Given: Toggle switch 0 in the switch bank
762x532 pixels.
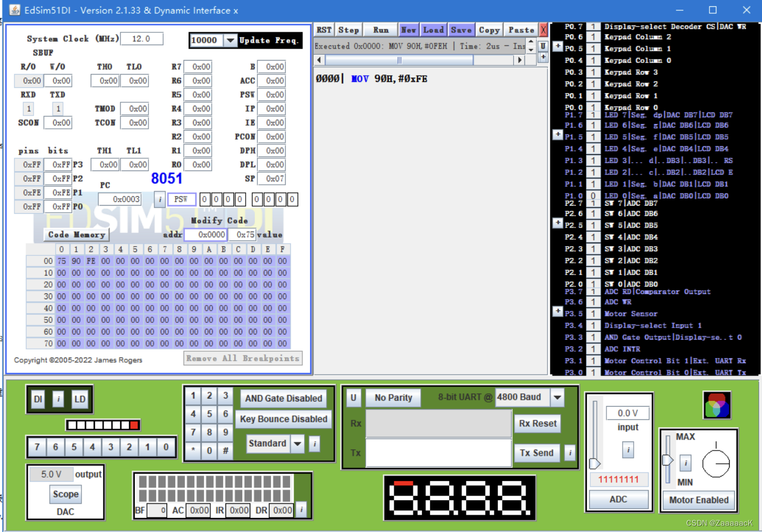Looking at the screenshot, I should [166, 447].
